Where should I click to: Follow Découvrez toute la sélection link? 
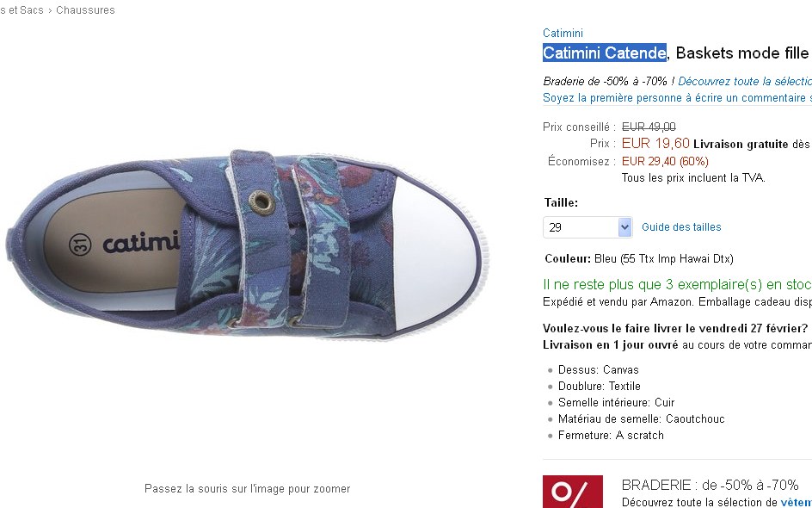(x=745, y=82)
